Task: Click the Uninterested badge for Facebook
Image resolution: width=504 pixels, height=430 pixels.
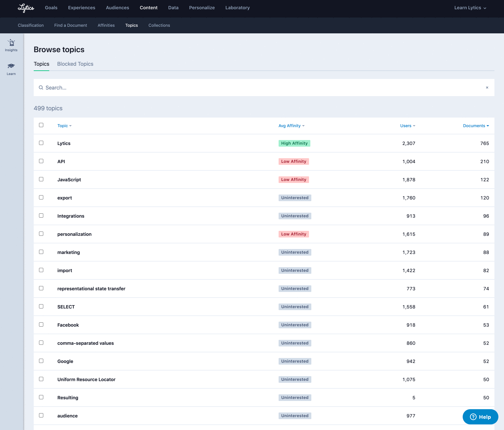Action: tap(295, 325)
